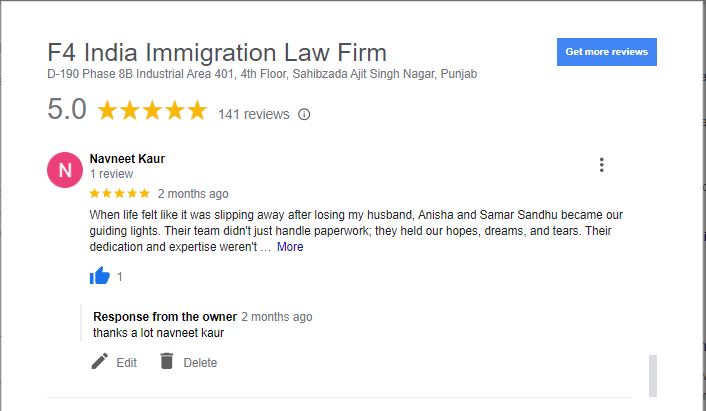The height and width of the screenshot is (411, 706).
Task: Expand the full review via the More link
Action: tap(290, 247)
